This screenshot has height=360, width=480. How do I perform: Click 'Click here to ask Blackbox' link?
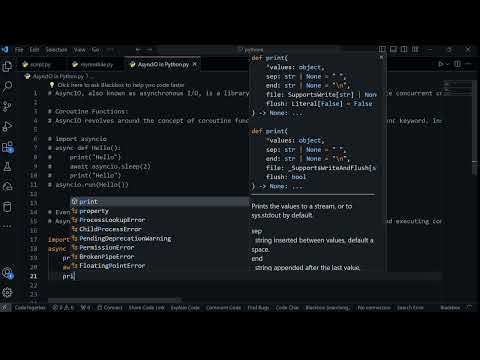point(121,85)
